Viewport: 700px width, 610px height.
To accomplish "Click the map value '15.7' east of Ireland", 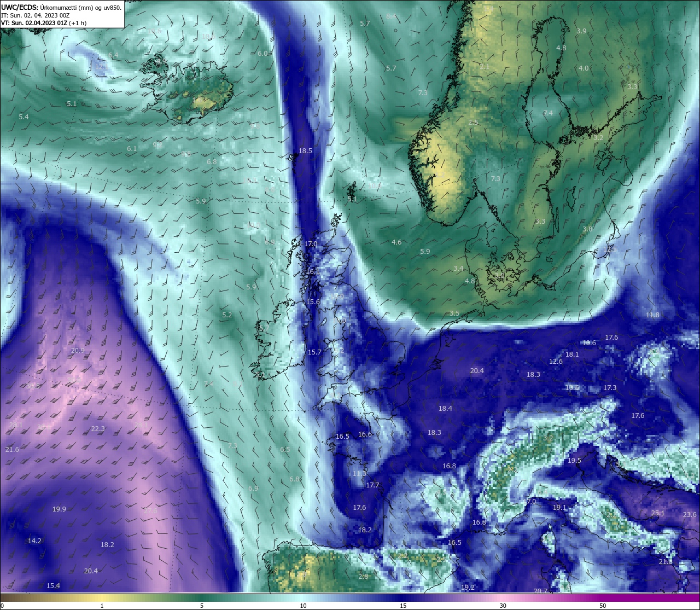I will click(314, 352).
